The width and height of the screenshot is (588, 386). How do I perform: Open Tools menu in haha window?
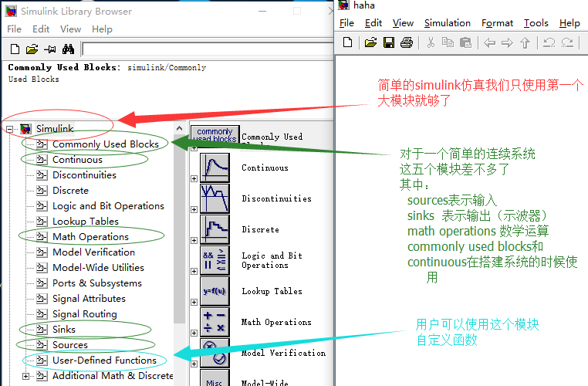pyautogui.click(x=536, y=23)
